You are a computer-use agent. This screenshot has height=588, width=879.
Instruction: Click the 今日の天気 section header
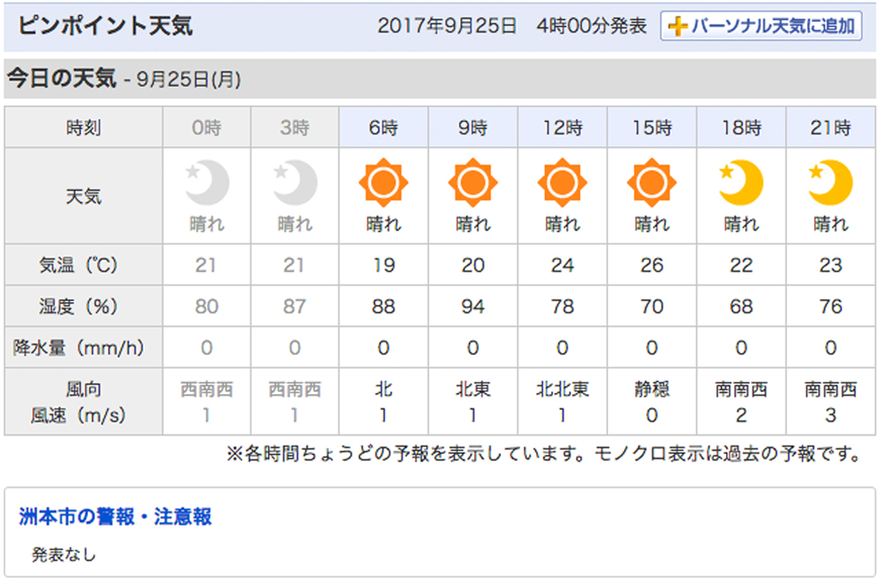click(62, 79)
